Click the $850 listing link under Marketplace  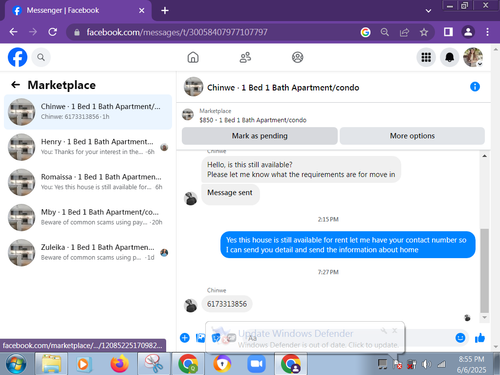[x=253, y=120]
